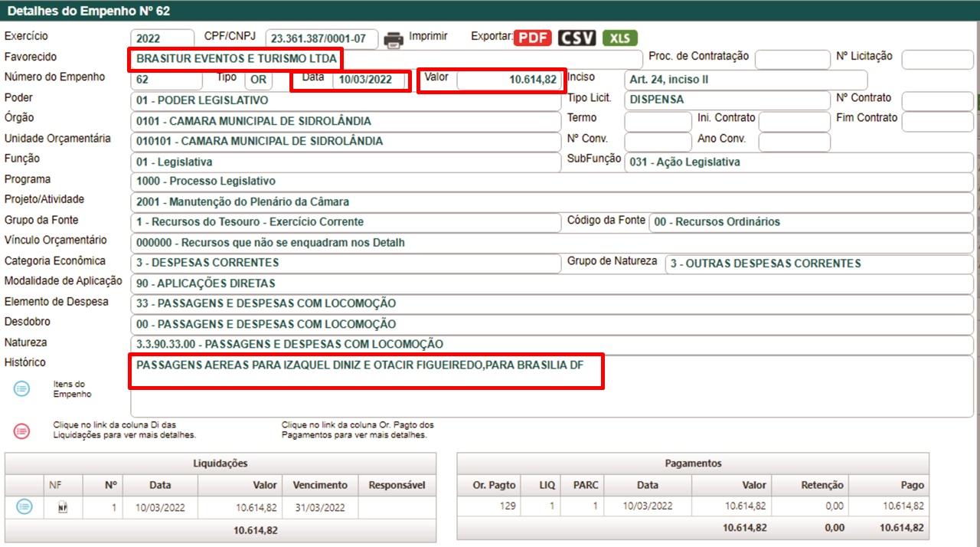Export details as CSV
The height and width of the screenshot is (547, 980).
(x=577, y=38)
